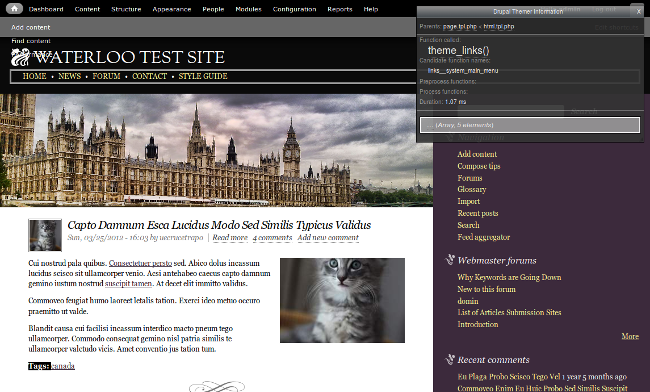This screenshot has height=392, width=650.
Task: Open the Appearance admin menu
Action: point(172,9)
